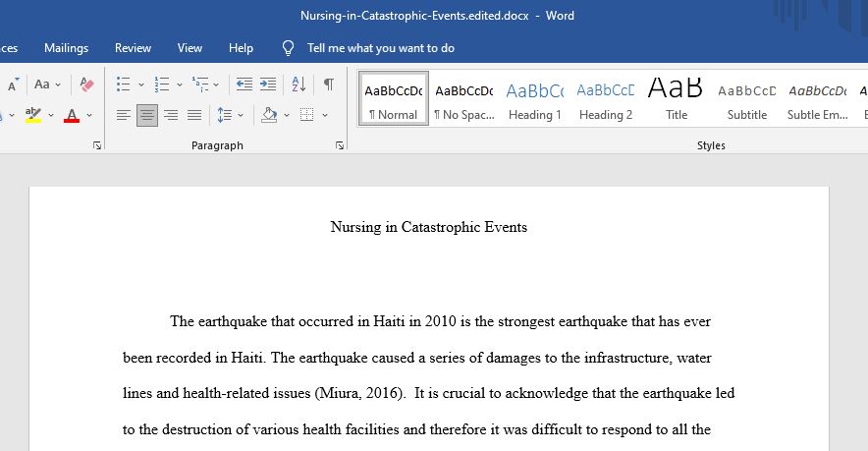Click the Sort A-Z icon

[298, 85]
